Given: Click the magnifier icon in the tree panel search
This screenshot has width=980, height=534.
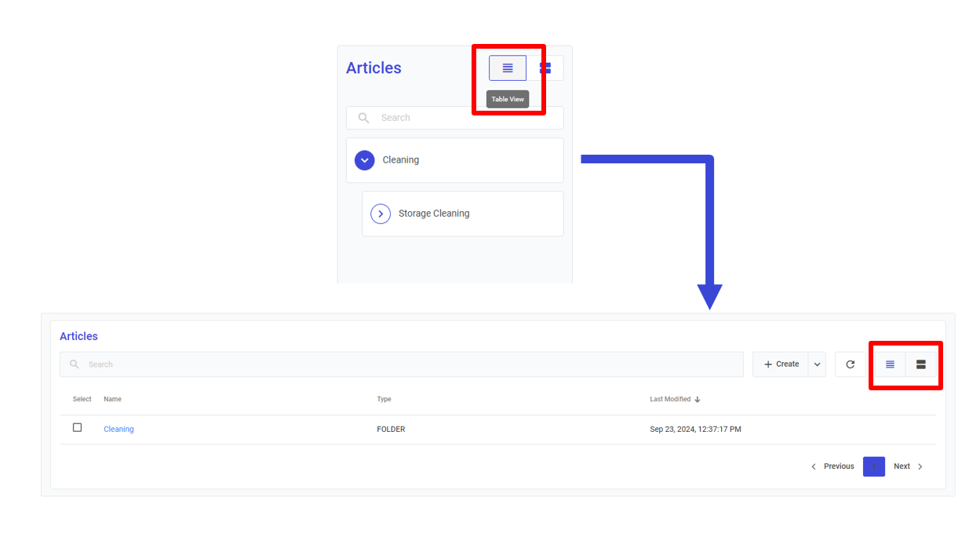Looking at the screenshot, I should coord(363,118).
